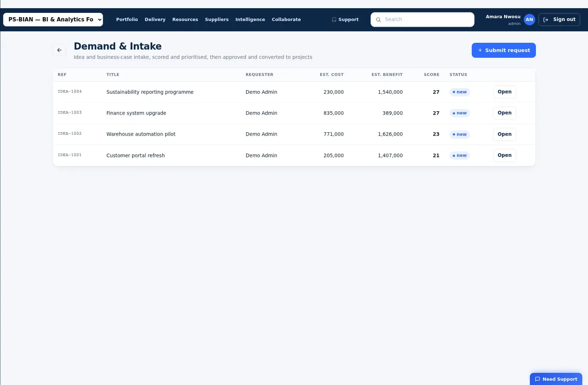
Task: Click the IDEA-1002 reference
Action: (70, 133)
